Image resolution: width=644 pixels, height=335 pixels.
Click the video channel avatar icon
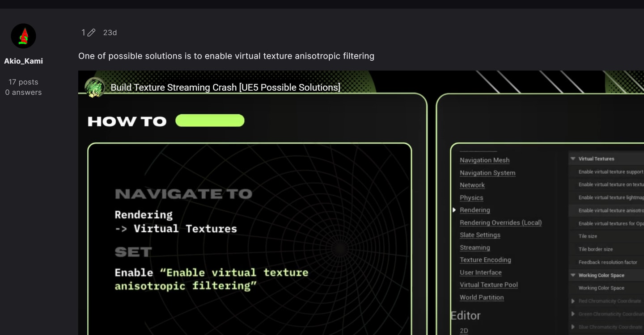coord(94,87)
